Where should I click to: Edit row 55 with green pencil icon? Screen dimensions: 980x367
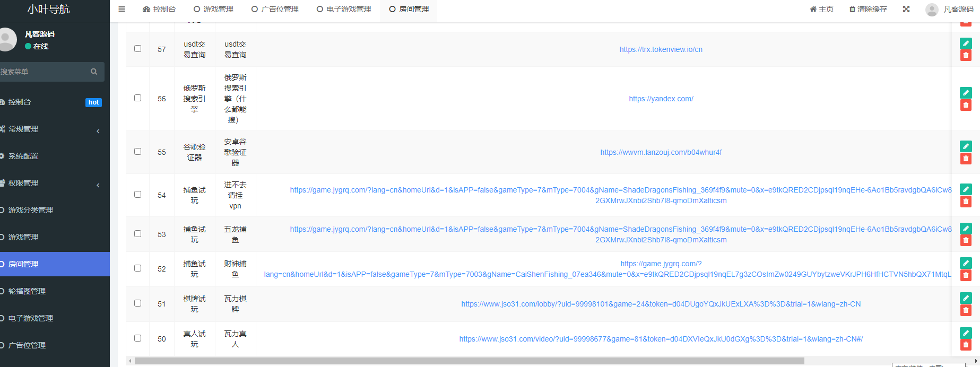tap(966, 146)
